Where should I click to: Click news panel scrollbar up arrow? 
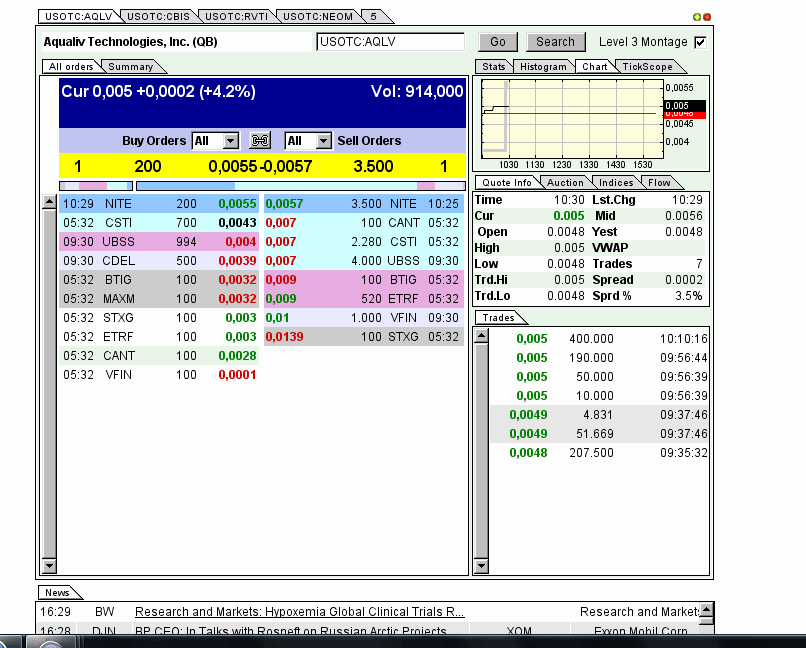[706, 609]
